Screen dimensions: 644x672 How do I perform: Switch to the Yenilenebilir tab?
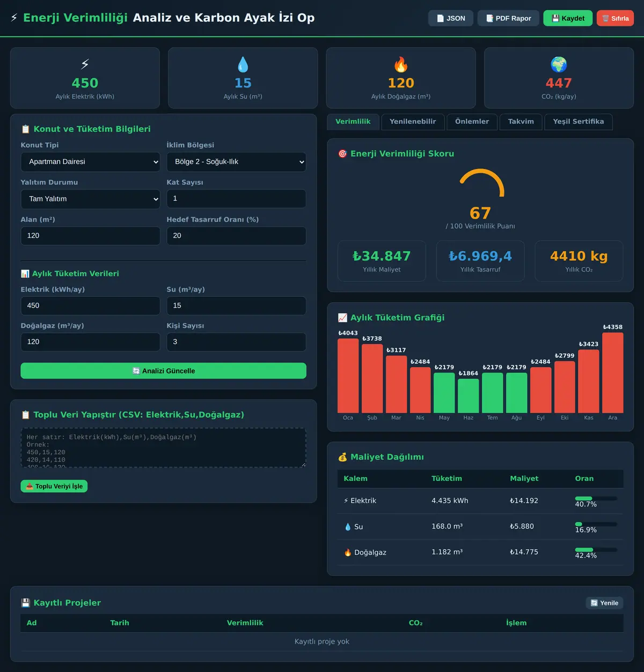point(413,122)
